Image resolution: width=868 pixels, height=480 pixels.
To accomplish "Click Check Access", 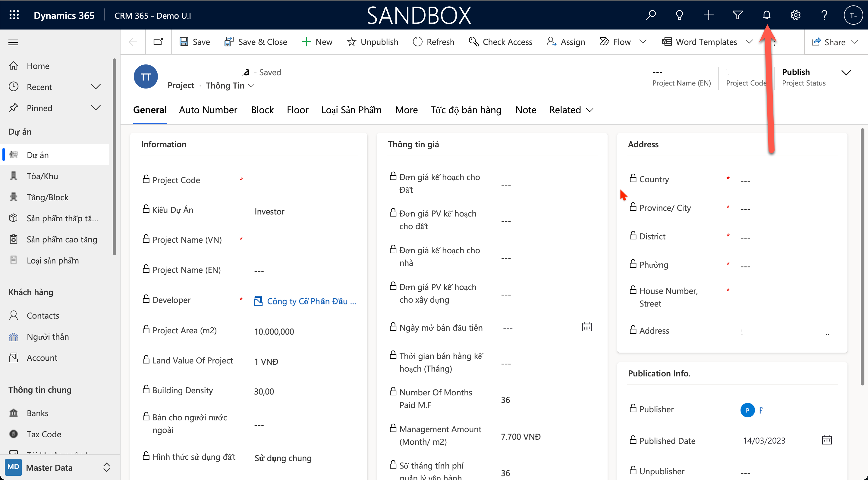I will pyautogui.click(x=500, y=42).
